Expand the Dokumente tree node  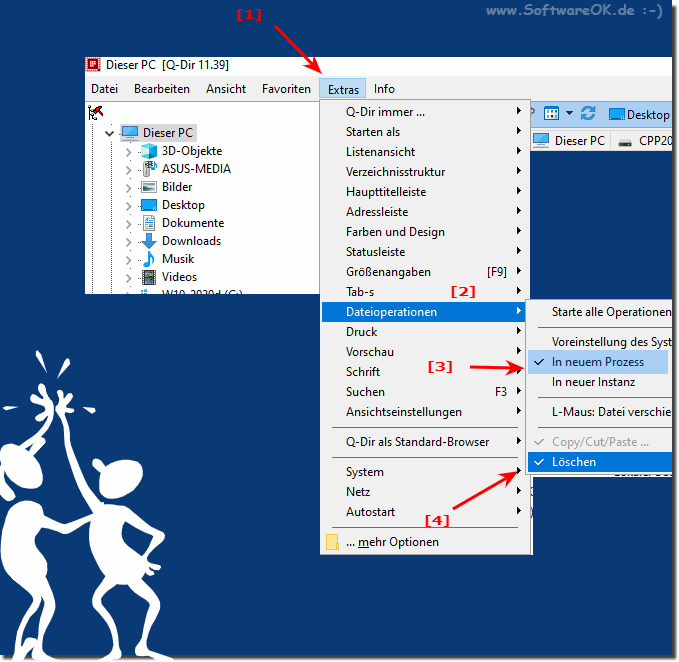pyautogui.click(x=128, y=224)
